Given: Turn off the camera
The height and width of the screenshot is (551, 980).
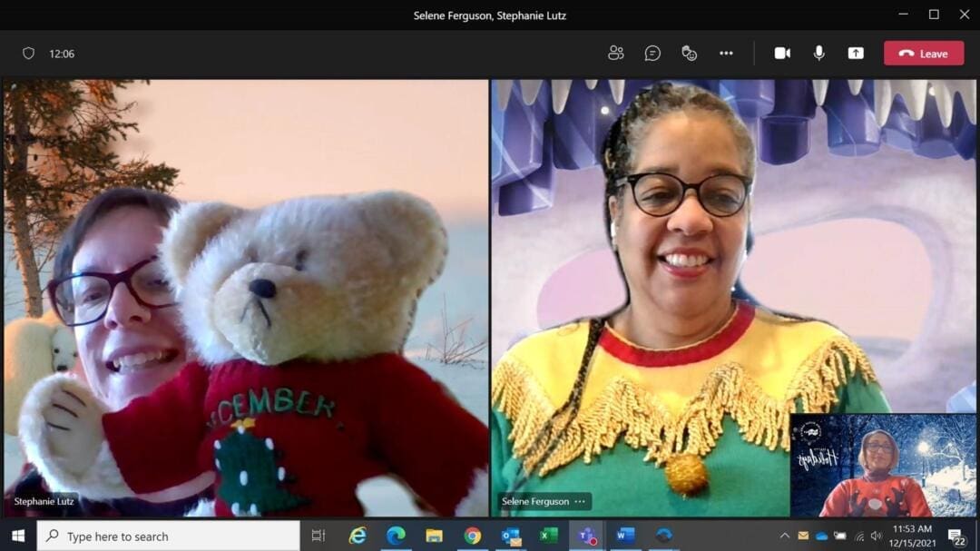Looking at the screenshot, I should click(x=782, y=54).
